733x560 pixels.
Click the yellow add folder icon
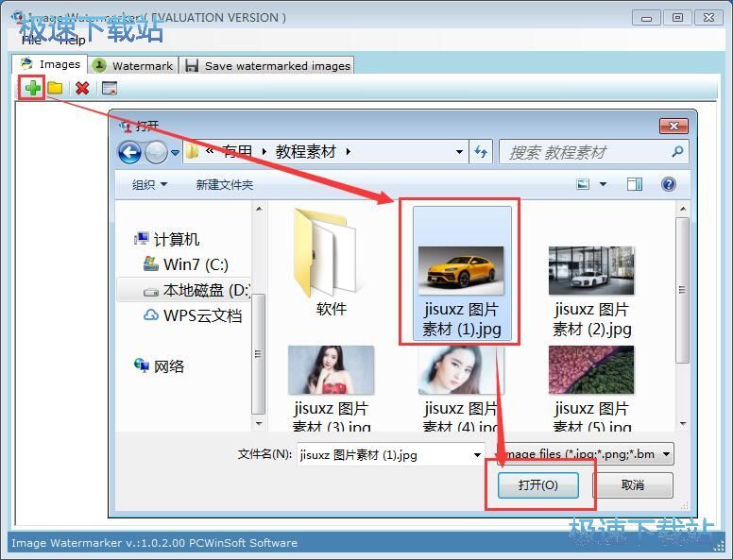coord(55,88)
